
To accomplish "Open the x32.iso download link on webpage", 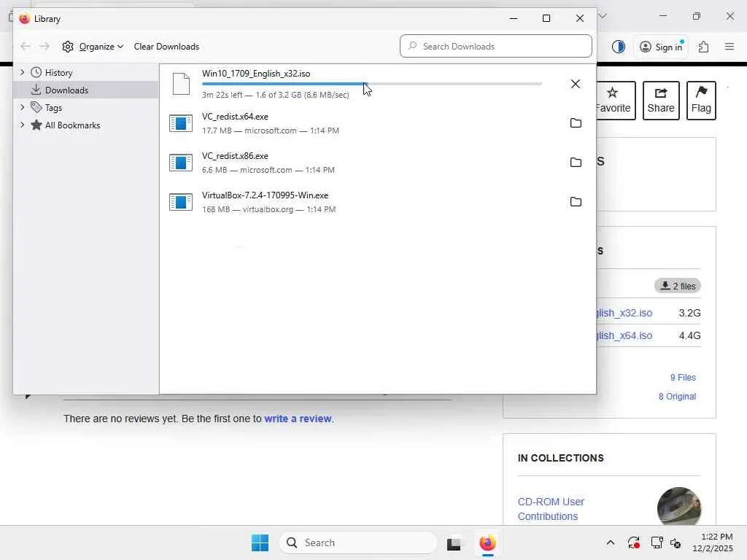I will click(x=624, y=313).
